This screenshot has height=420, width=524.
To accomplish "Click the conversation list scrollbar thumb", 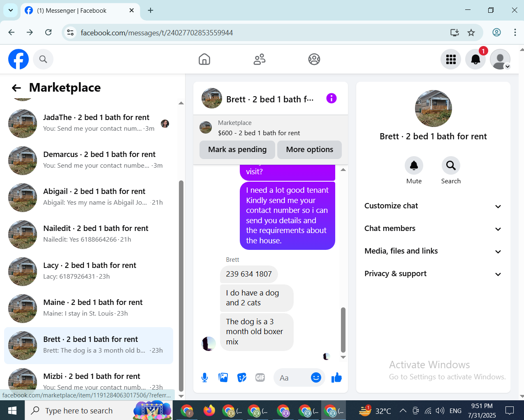I will point(181,286).
